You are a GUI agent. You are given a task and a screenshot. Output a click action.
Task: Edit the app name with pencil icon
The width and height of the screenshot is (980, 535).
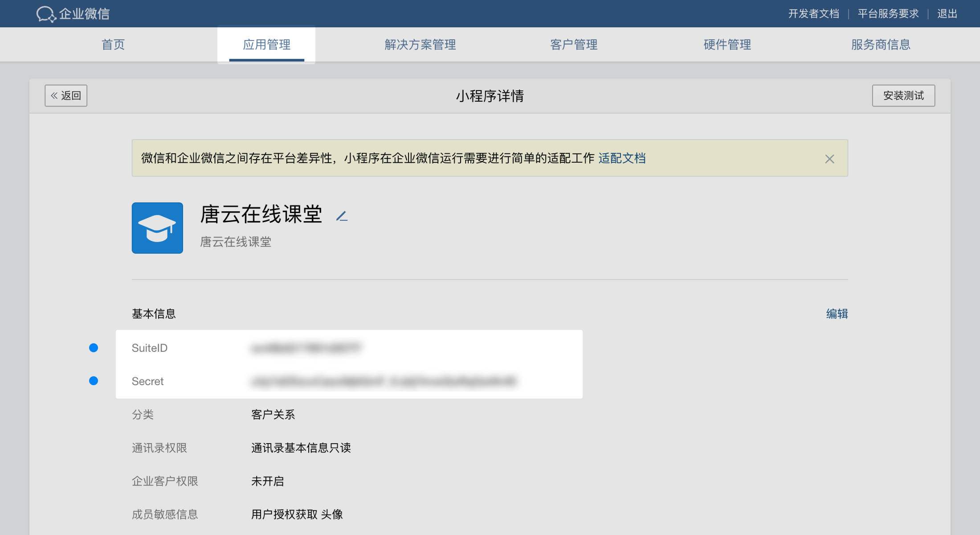click(342, 216)
